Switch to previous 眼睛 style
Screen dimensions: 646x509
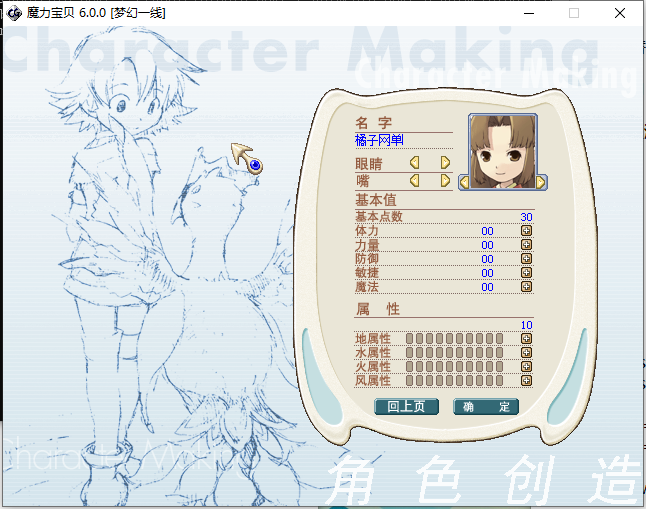click(x=413, y=162)
